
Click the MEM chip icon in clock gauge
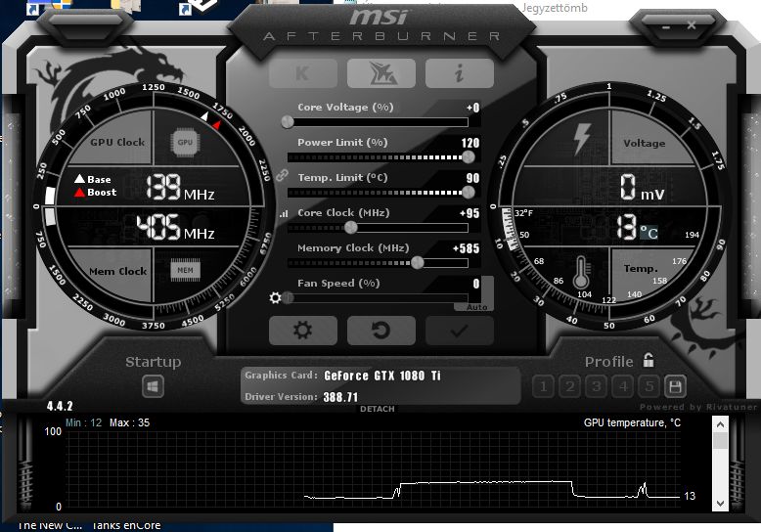coord(186,270)
